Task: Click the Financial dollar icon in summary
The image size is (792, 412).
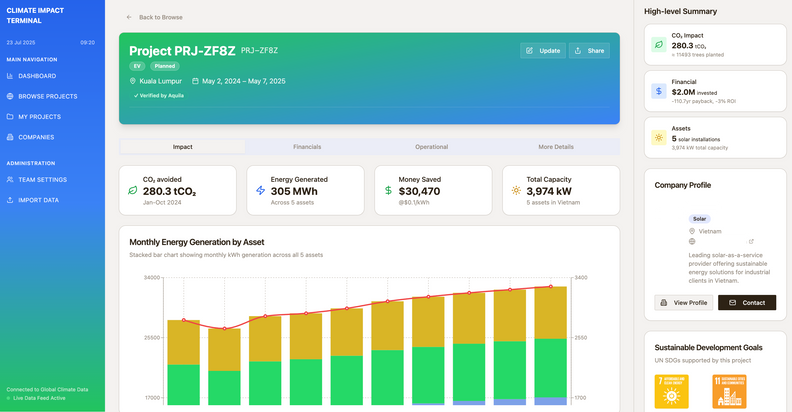Action: tap(659, 91)
